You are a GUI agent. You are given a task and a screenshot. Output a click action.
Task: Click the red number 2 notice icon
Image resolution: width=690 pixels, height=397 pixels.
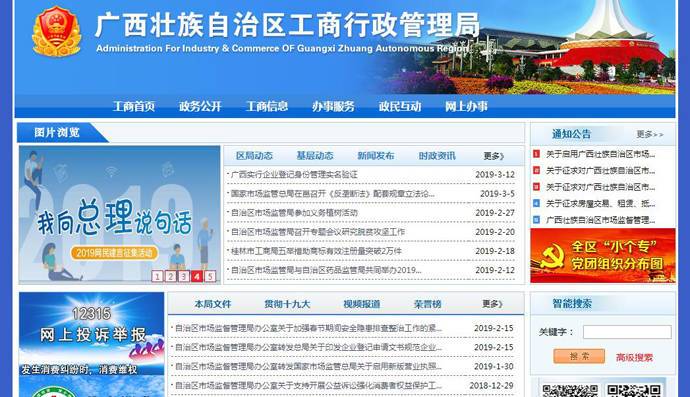[x=536, y=170]
